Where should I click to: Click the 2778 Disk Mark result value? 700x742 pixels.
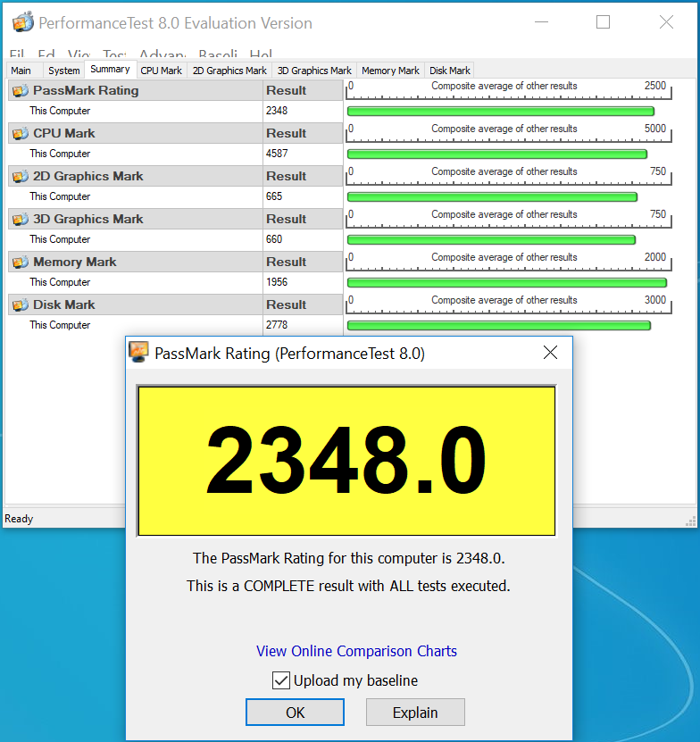coord(277,325)
